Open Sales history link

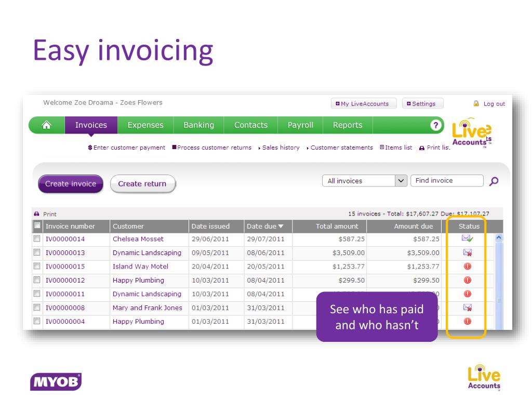click(x=279, y=148)
